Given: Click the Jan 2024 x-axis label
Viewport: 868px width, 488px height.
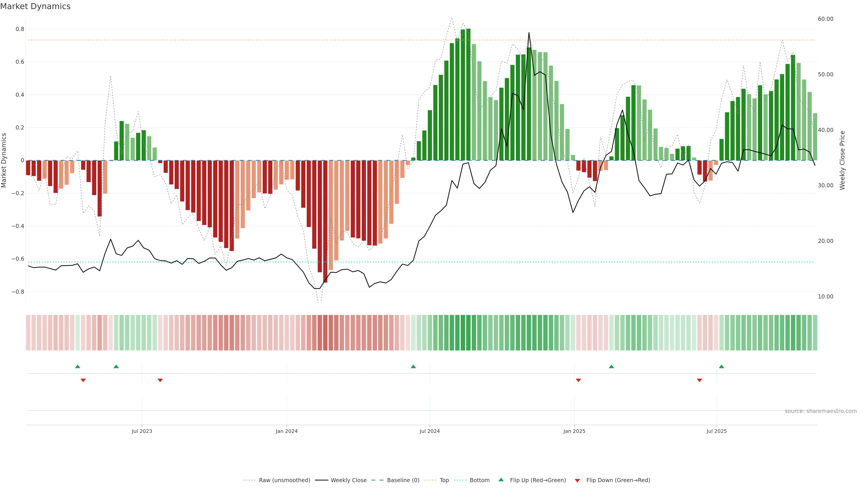Looking at the screenshot, I should coord(286,431).
